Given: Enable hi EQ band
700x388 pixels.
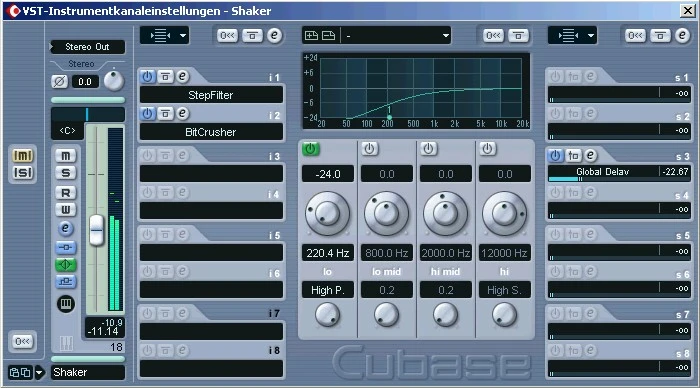Looking at the screenshot, I should pos(488,149).
